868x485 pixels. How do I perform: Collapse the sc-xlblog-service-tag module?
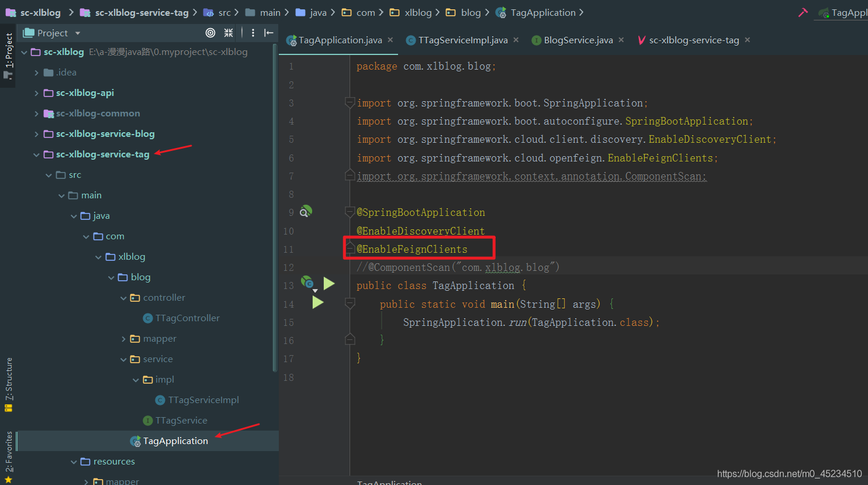click(x=36, y=154)
